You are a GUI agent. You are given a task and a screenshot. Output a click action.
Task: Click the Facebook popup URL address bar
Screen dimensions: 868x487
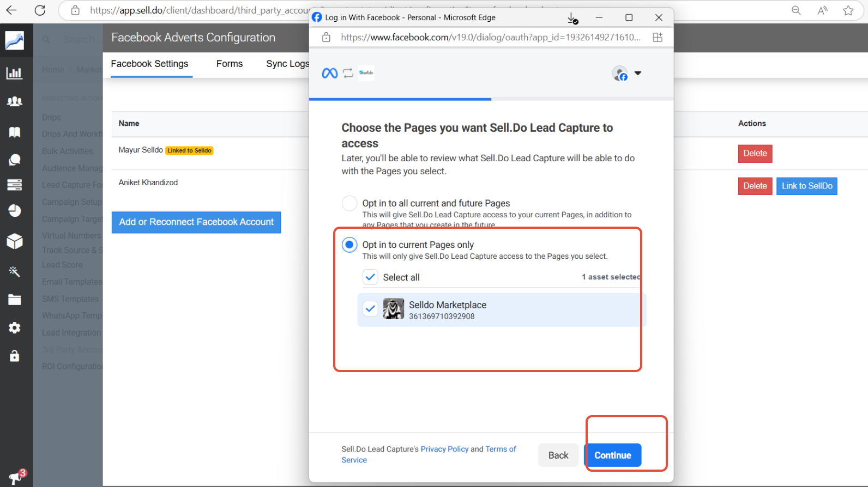491,37
